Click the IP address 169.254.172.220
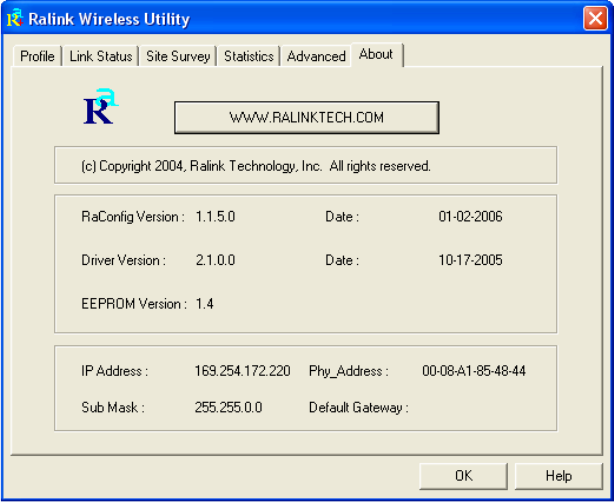Screen dimensions: 614x502 coord(242,371)
